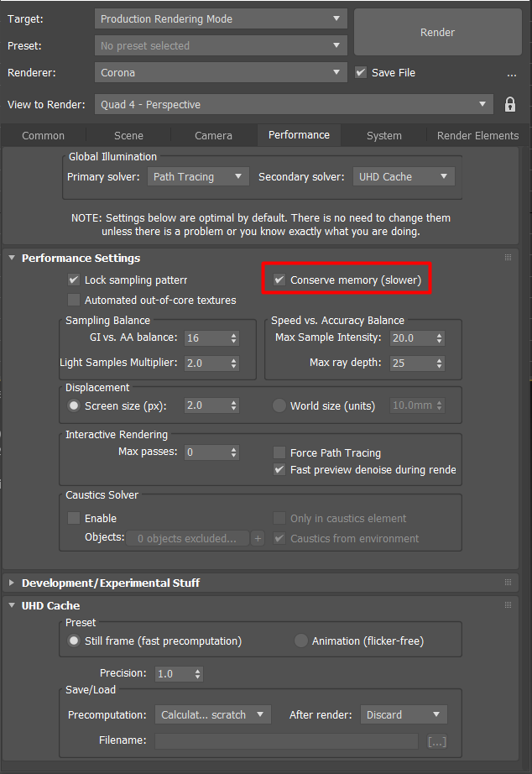Switch to the Render Elements tab

tap(477, 135)
